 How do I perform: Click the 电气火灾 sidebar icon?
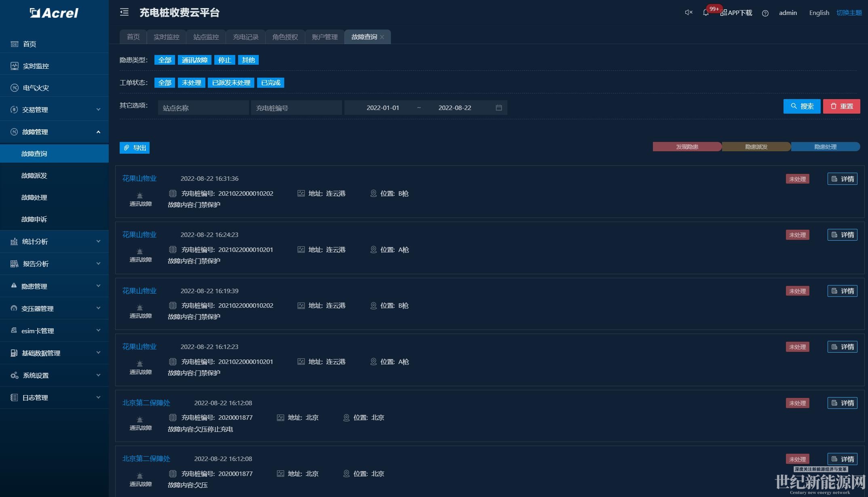(x=15, y=88)
